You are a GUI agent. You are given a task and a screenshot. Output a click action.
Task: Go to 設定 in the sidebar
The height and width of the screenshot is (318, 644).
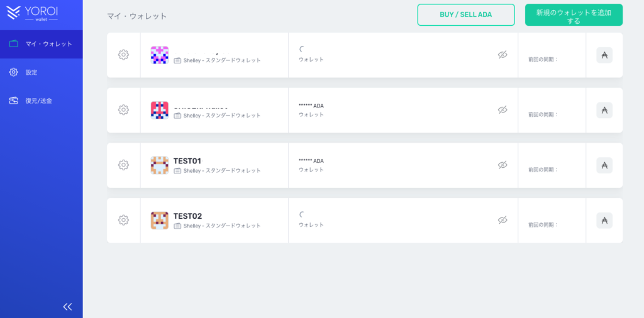pos(31,72)
